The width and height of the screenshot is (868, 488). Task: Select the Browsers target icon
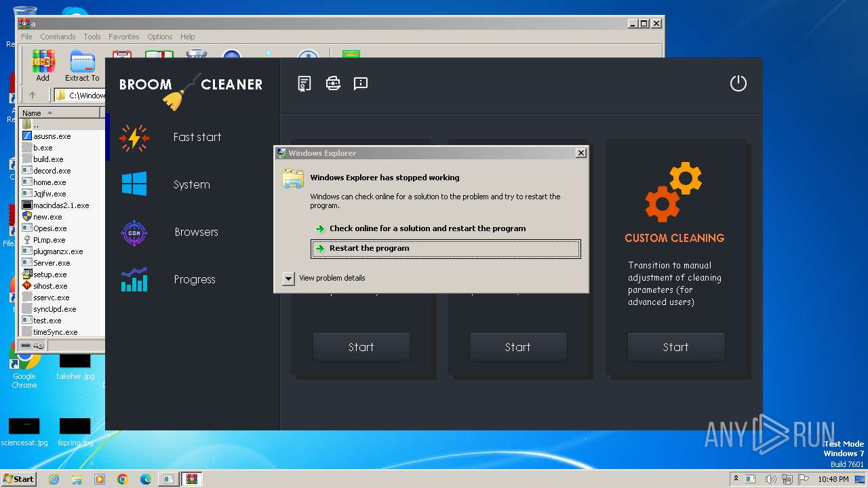[x=134, y=232]
